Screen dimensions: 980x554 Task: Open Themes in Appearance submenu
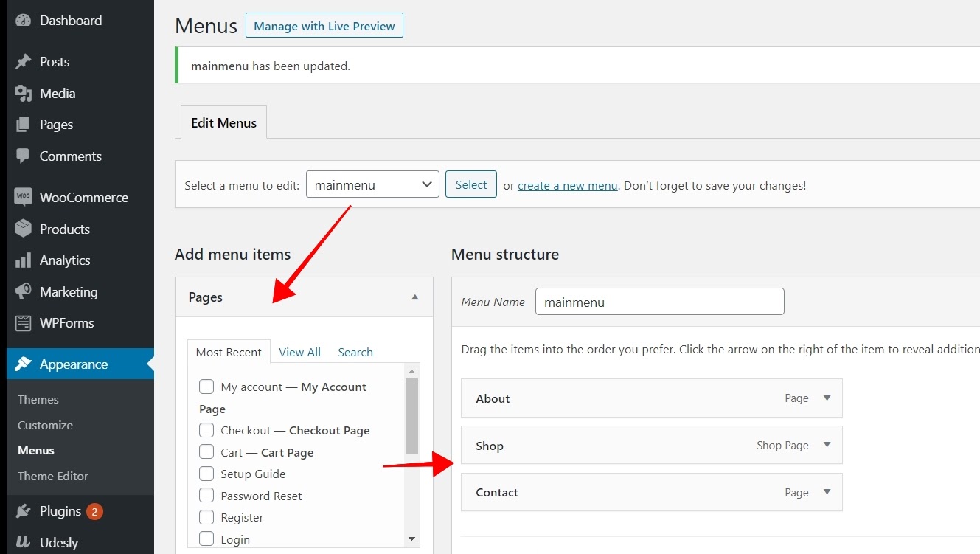pyautogui.click(x=38, y=399)
